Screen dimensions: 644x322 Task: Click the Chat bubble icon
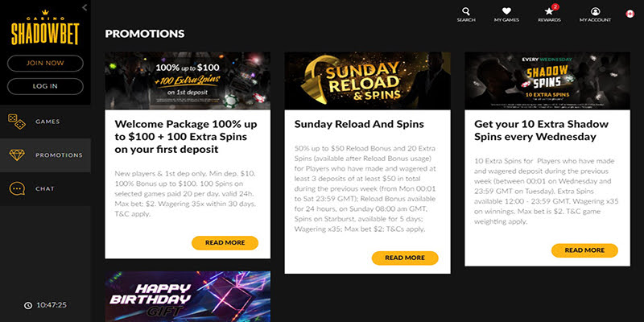16,188
